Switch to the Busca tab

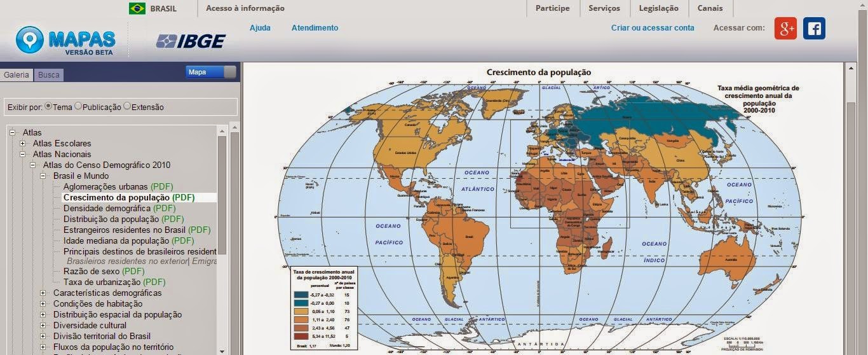pos(49,75)
